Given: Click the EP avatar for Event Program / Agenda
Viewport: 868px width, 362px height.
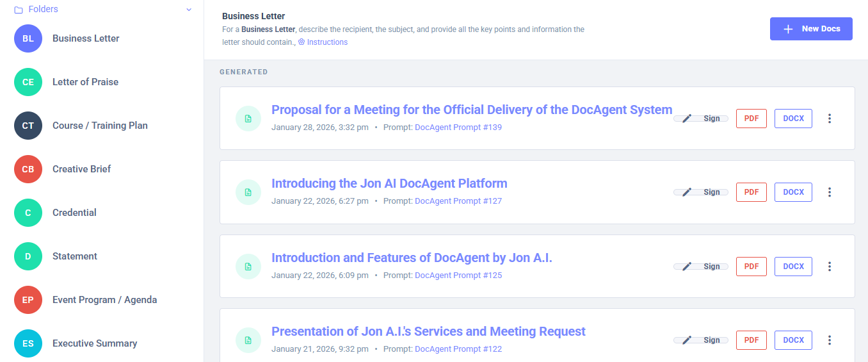Looking at the screenshot, I should point(28,300).
